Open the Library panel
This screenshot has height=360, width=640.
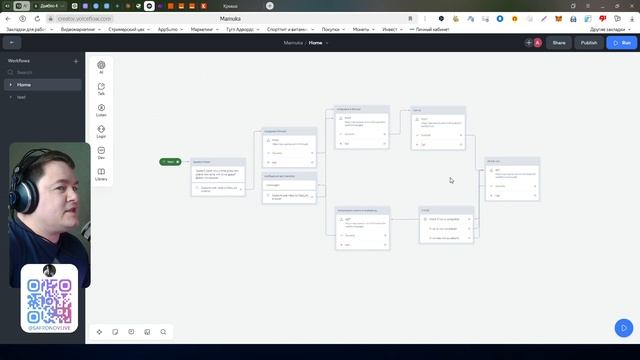pyautogui.click(x=101, y=174)
